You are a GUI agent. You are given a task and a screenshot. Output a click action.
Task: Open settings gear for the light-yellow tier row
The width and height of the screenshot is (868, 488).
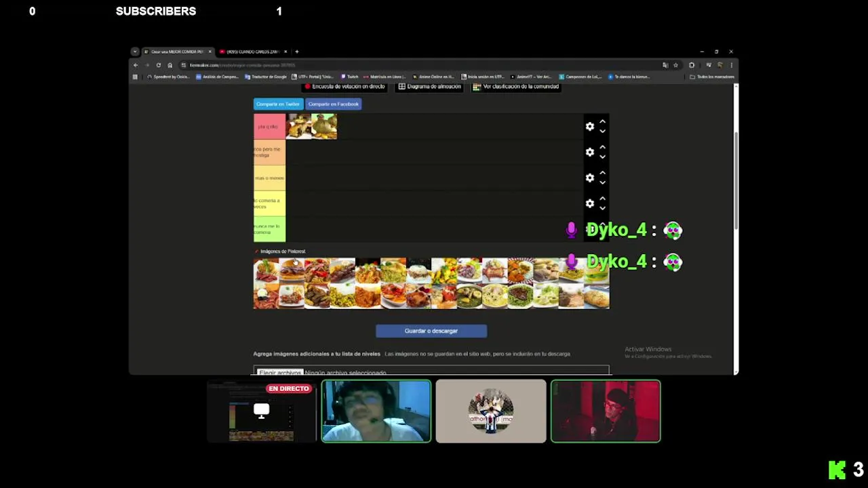pos(590,203)
